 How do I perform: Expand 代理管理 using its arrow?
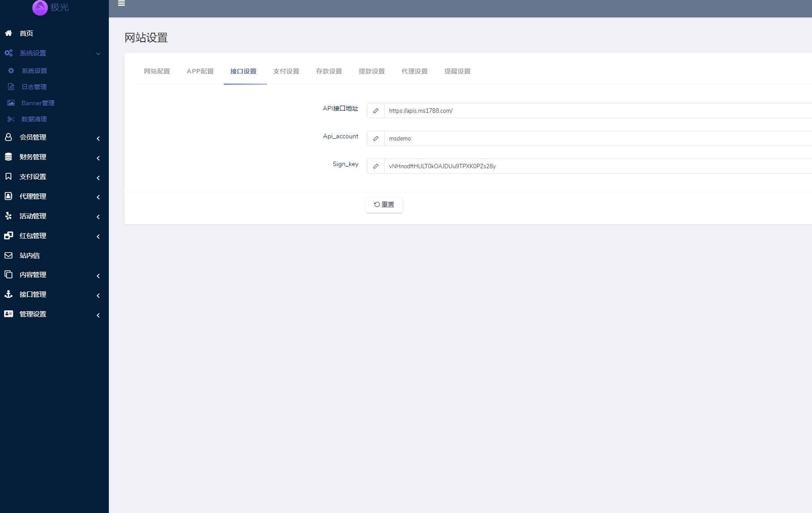pos(98,197)
